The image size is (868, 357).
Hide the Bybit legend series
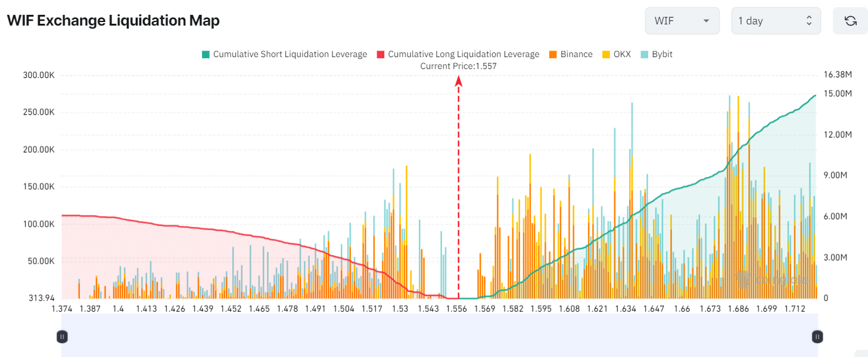point(657,54)
